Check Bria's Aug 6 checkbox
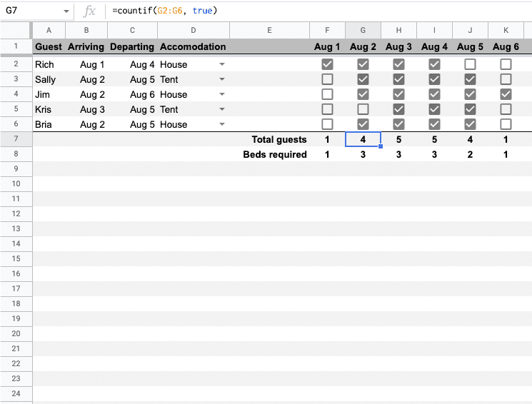The image size is (532, 404). pyautogui.click(x=506, y=124)
